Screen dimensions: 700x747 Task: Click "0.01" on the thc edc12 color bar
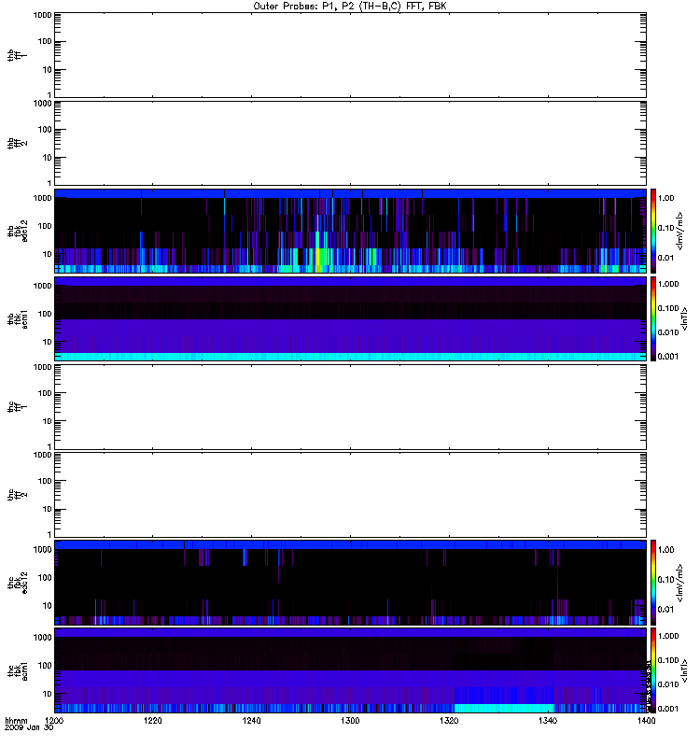point(665,610)
